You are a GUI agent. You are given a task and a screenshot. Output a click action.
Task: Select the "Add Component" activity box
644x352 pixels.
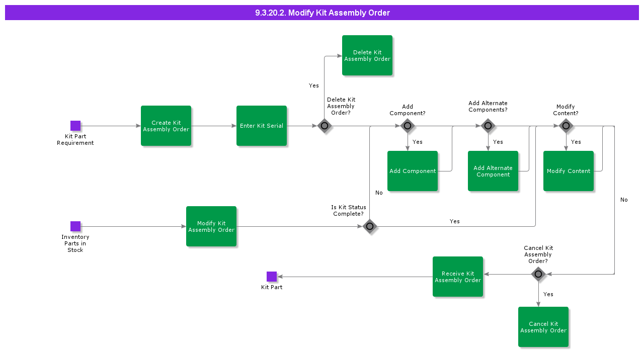point(413,171)
